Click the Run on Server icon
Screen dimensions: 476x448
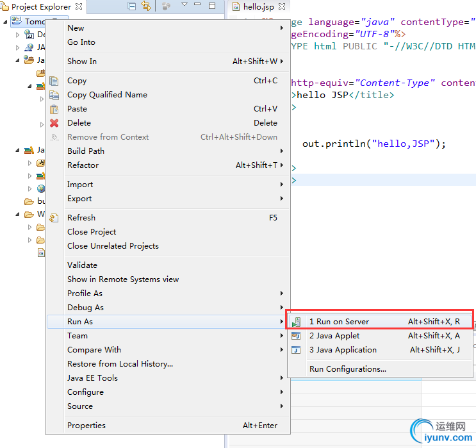click(296, 322)
